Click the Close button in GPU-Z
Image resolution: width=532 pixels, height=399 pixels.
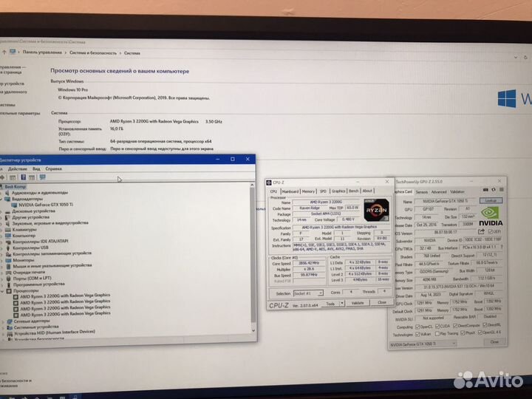494,341
